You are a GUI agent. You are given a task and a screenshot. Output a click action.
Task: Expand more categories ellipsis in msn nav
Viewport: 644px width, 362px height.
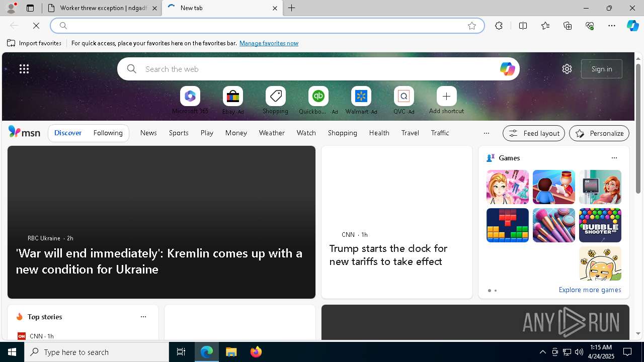click(x=486, y=133)
